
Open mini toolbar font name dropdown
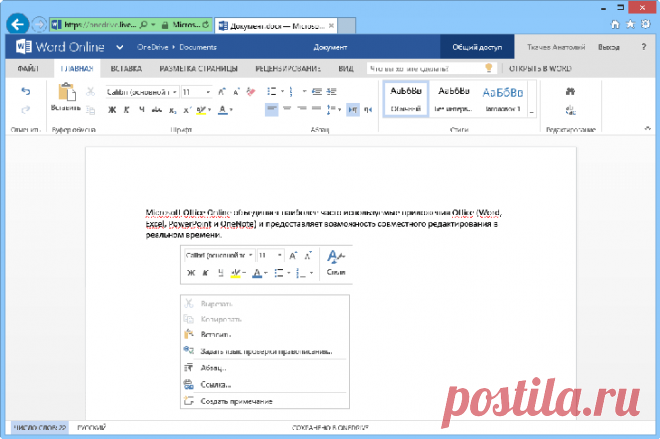click(250, 255)
